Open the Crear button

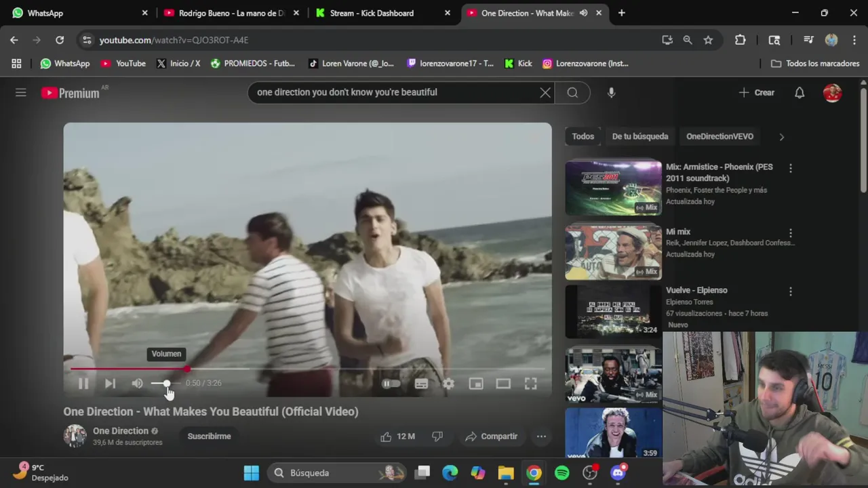(757, 92)
